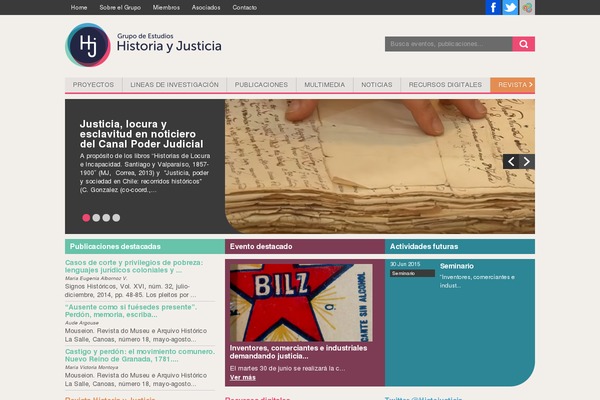
Task: Open the orange Revista button
Action: [x=513, y=85]
